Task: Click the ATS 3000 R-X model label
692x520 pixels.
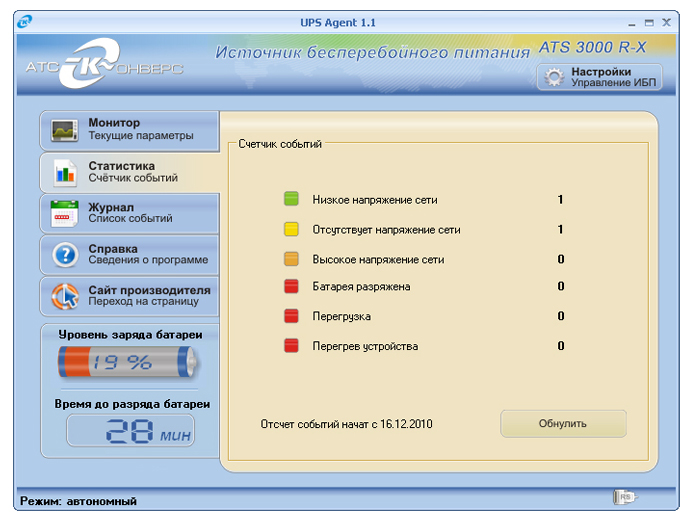Action: click(x=592, y=47)
